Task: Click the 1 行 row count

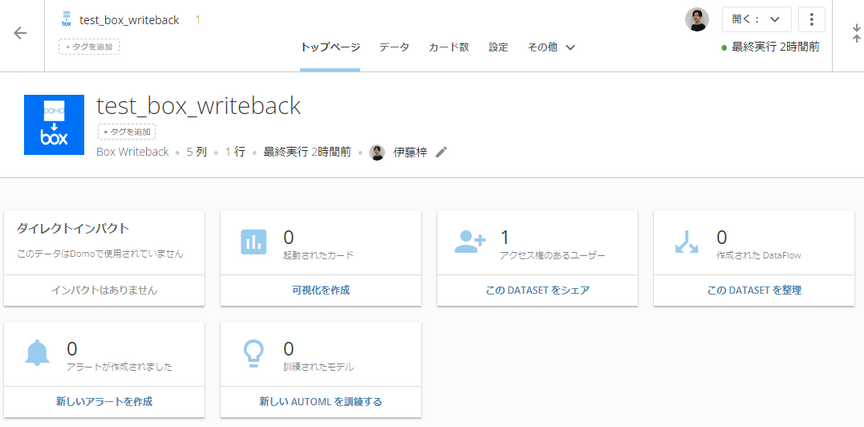Action: coord(235,153)
